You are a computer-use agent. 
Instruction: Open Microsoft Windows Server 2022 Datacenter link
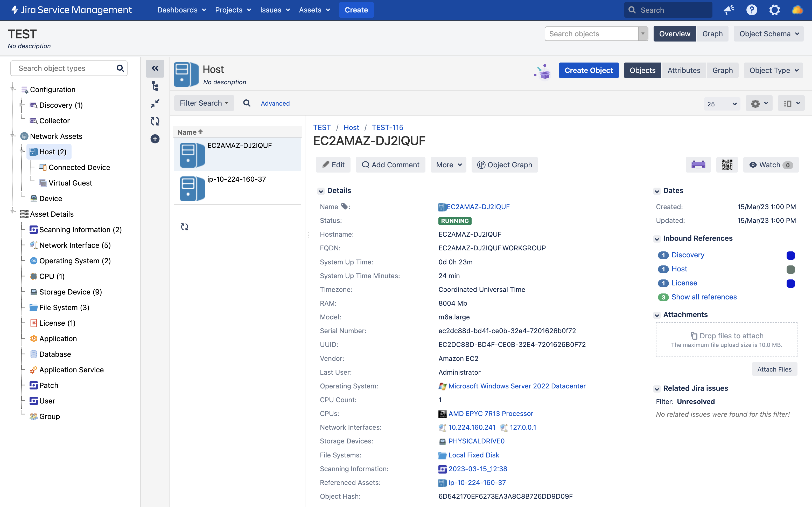517,386
